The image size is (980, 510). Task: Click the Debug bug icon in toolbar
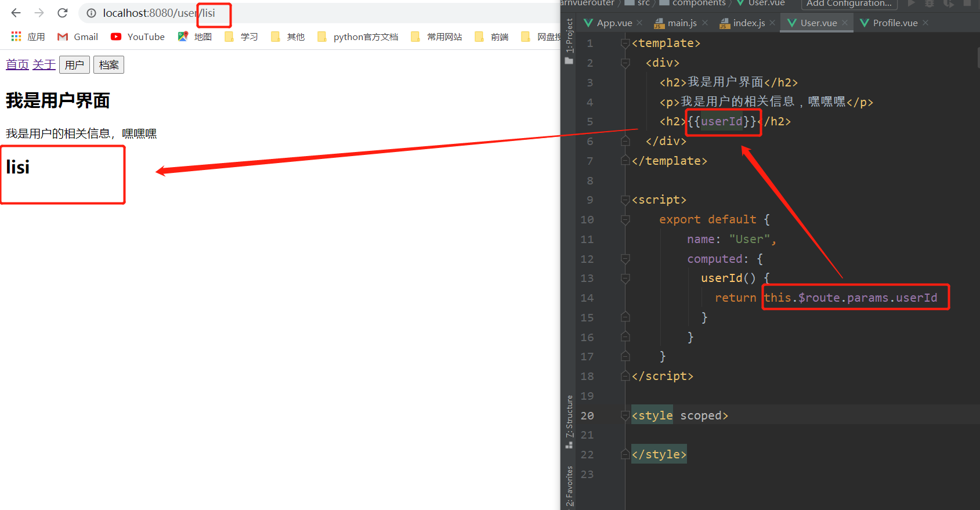[930, 3]
